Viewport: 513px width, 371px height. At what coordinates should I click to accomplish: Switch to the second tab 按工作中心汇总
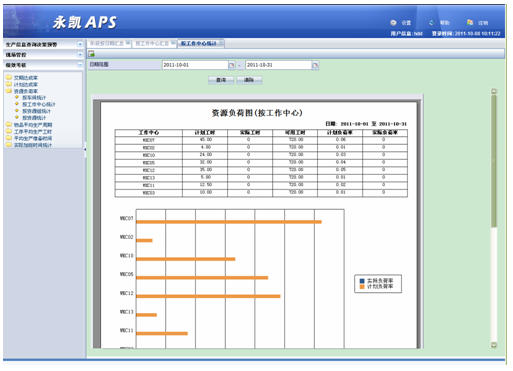click(x=151, y=44)
